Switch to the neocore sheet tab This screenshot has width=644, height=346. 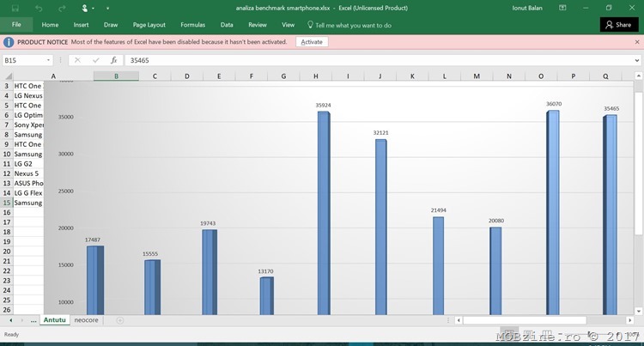coord(86,320)
